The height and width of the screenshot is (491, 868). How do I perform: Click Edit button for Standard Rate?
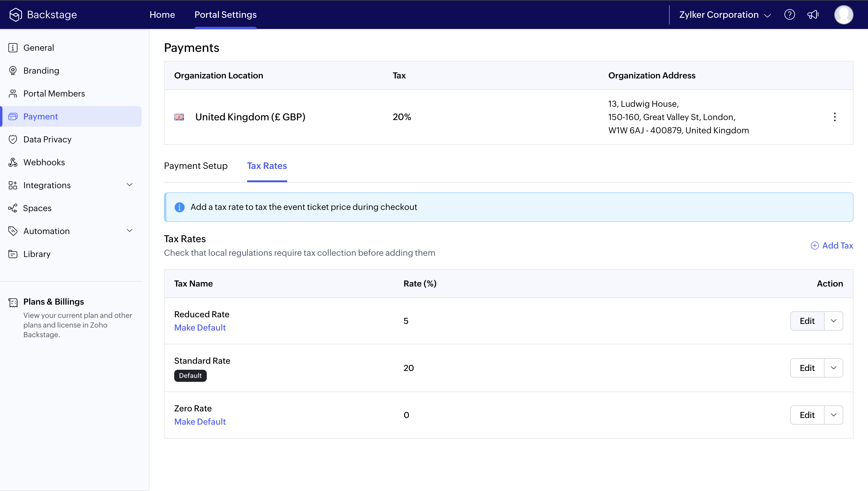[x=807, y=368]
